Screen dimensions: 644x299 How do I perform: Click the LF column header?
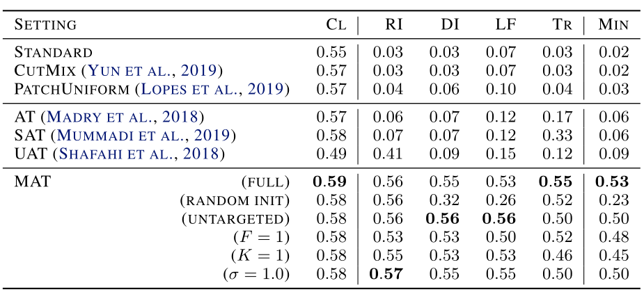point(505,26)
